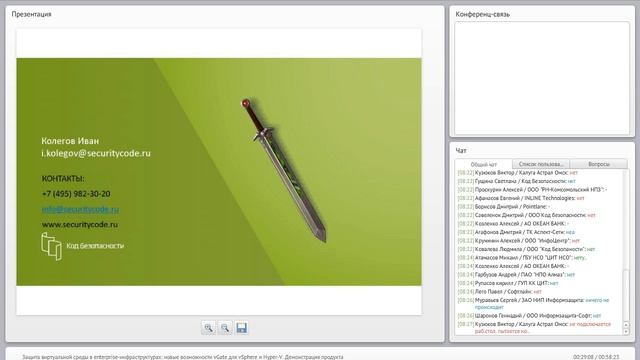Viewport: 640px width, 360px height.
Task: Select Козленко Алексей message at 08:24
Action: coord(513,266)
